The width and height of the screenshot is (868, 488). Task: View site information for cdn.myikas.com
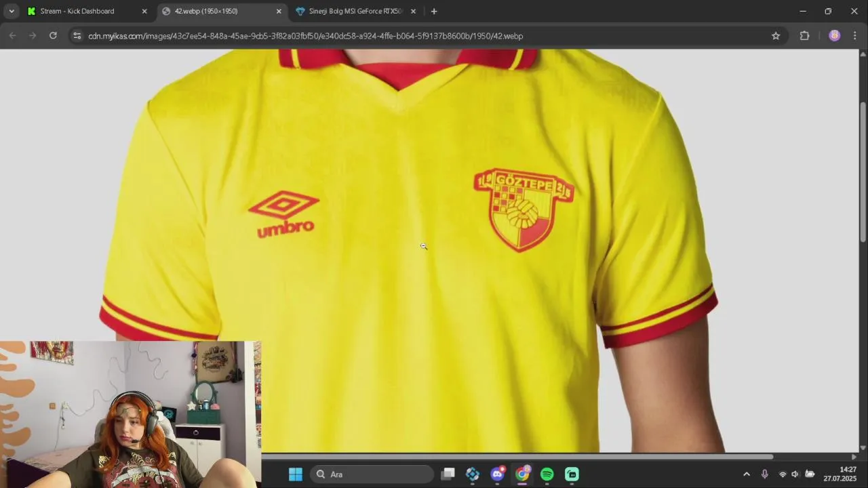coord(77,36)
